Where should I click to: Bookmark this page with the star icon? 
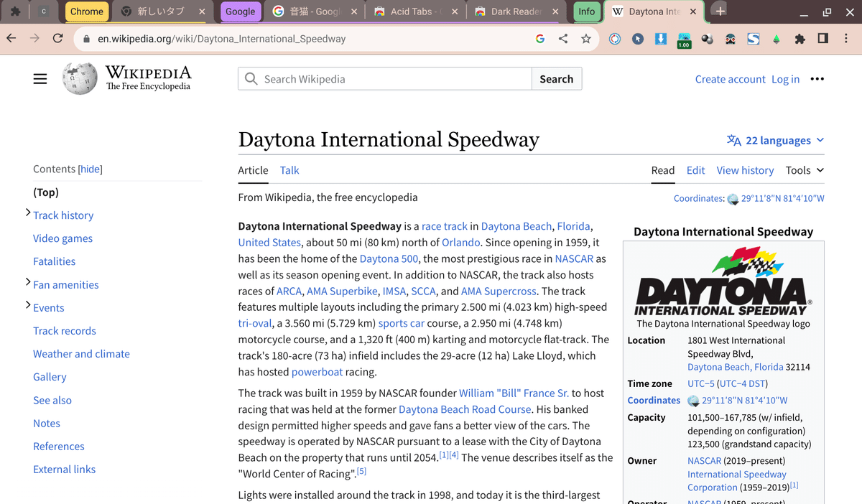point(586,39)
